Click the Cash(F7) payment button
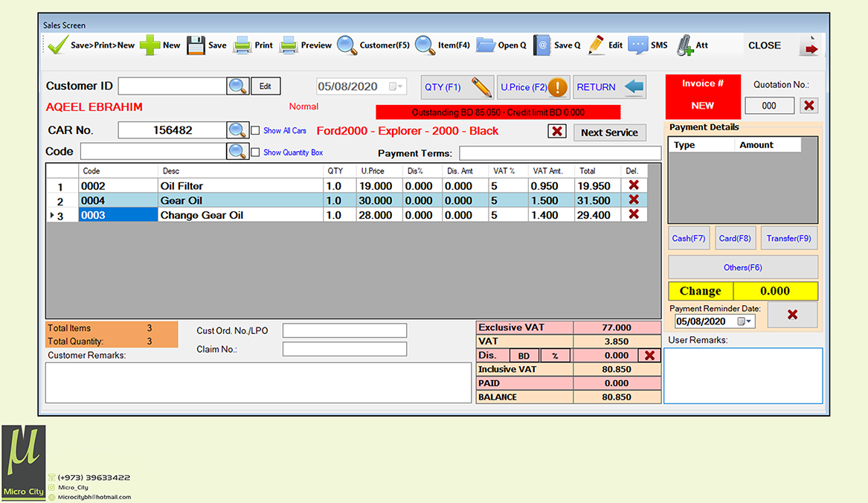The height and width of the screenshot is (503, 868). pyautogui.click(x=689, y=238)
